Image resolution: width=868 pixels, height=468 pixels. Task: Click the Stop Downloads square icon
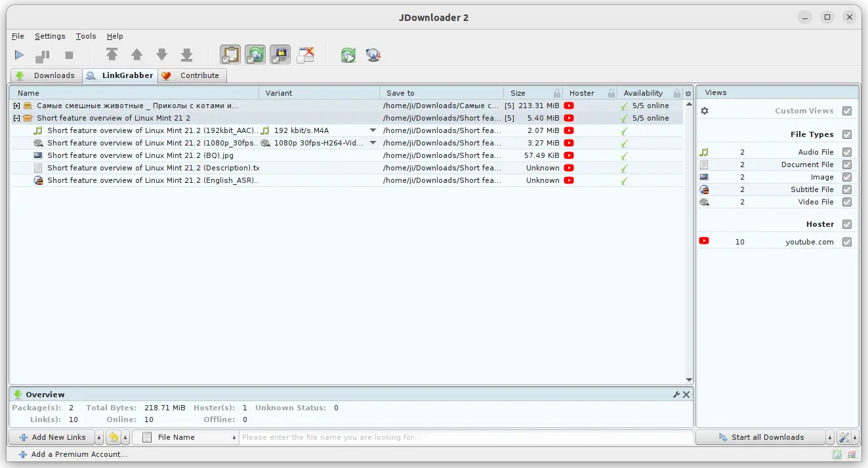[69, 55]
